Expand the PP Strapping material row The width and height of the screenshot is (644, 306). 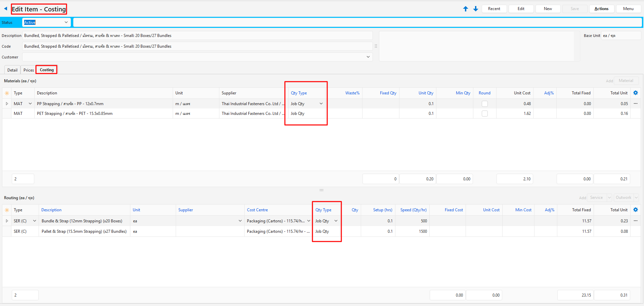pos(7,104)
